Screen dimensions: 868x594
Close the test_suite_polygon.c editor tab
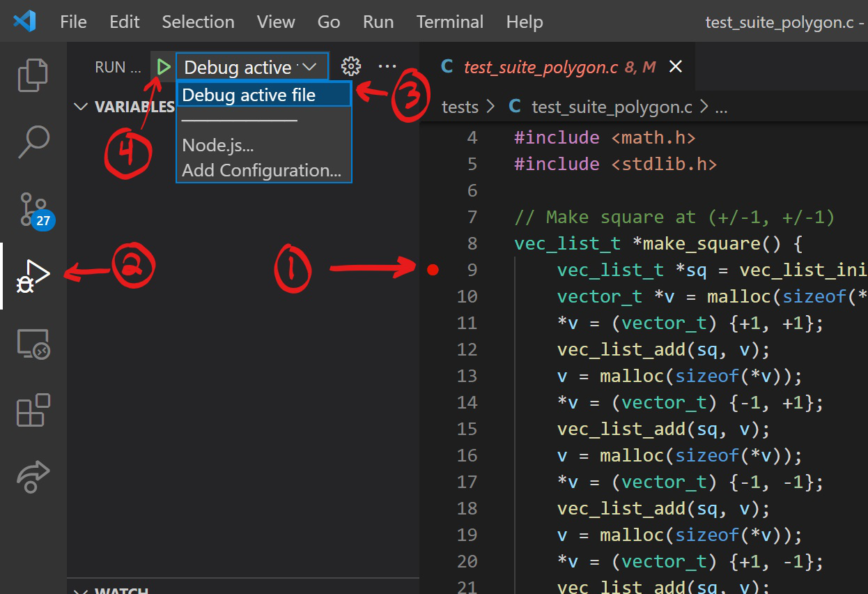[x=675, y=67]
